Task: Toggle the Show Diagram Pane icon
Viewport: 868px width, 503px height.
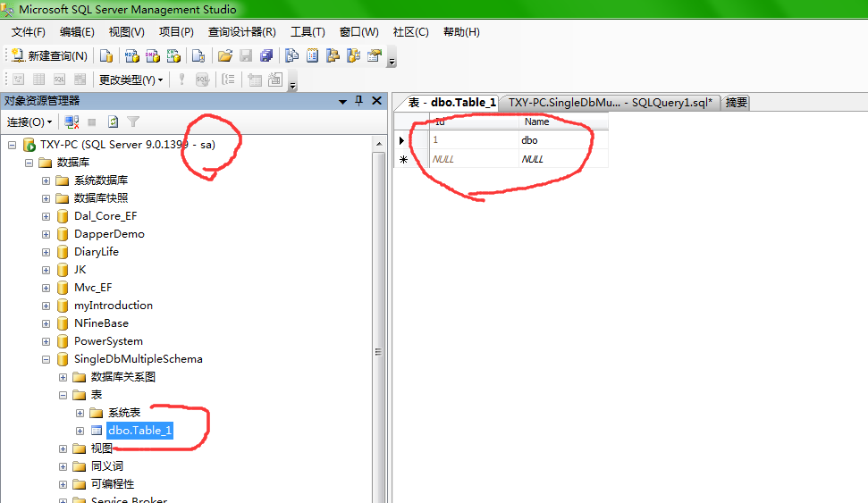Action: (18, 80)
